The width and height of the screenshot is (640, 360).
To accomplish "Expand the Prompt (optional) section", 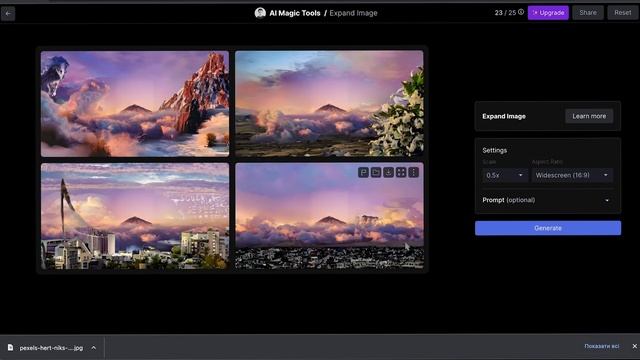I will click(548, 200).
